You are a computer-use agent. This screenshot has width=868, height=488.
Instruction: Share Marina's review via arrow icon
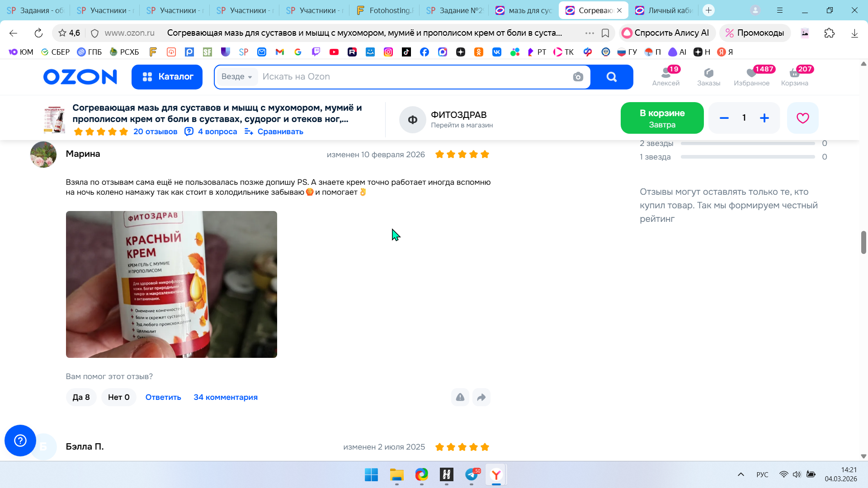tap(481, 397)
